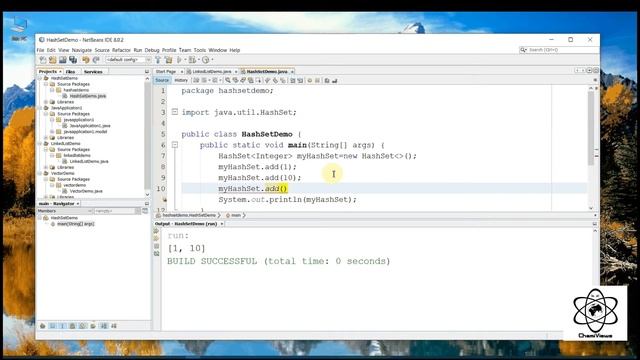Click the Run Project play icon
The height and width of the screenshot is (360, 640).
(x=179, y=60)
